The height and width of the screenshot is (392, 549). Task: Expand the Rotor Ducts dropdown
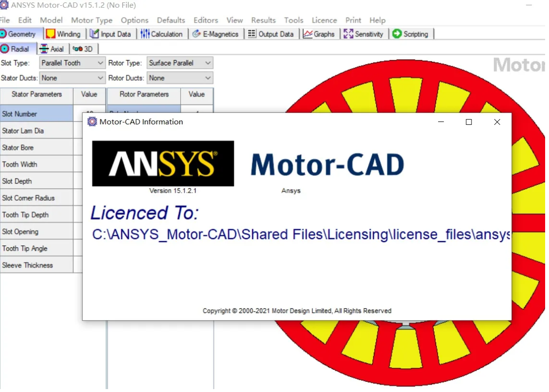coord(207,78)
